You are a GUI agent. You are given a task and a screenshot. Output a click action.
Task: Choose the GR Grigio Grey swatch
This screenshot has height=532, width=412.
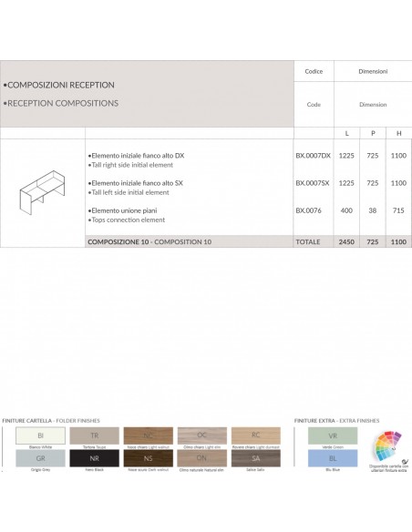click(40, 458)
